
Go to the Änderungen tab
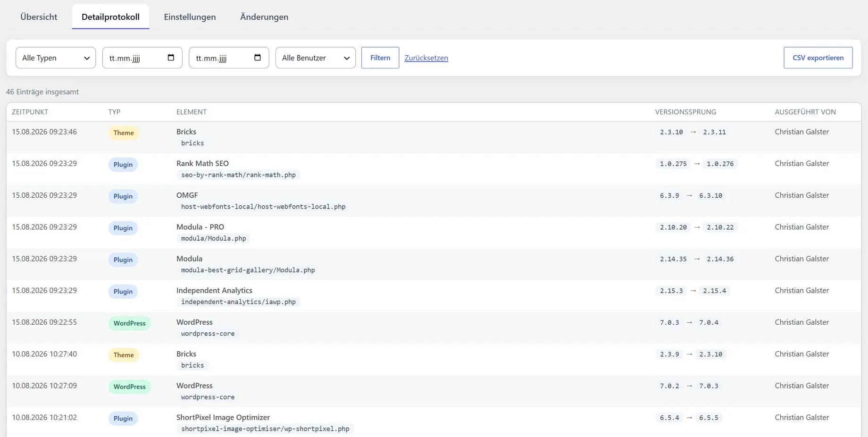pyautogui.click(x=264, y=17)
